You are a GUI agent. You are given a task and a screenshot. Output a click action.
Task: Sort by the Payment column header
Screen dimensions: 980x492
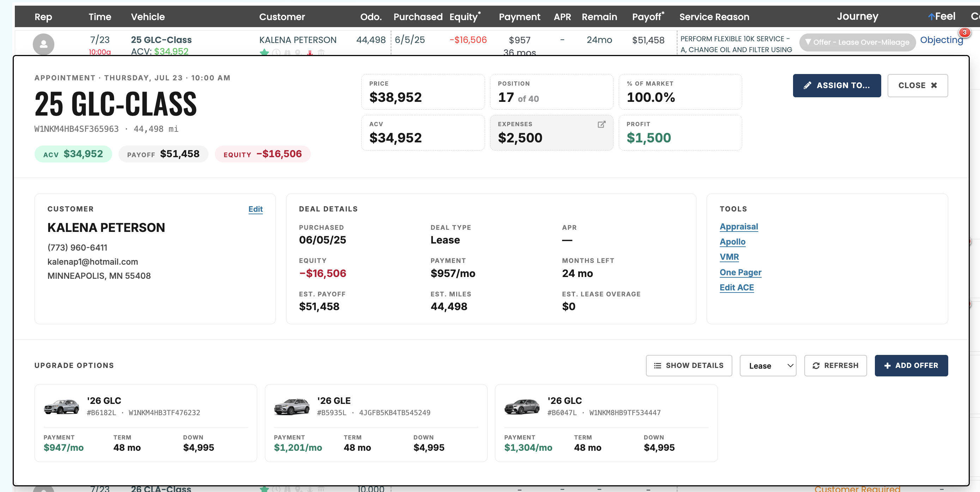(x=519, y=17)
